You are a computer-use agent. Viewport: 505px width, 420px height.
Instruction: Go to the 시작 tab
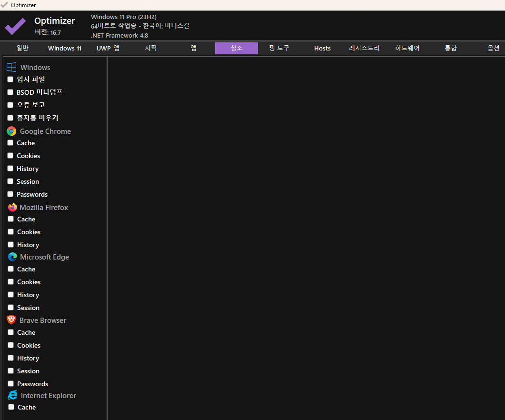(x=151, y=49)
